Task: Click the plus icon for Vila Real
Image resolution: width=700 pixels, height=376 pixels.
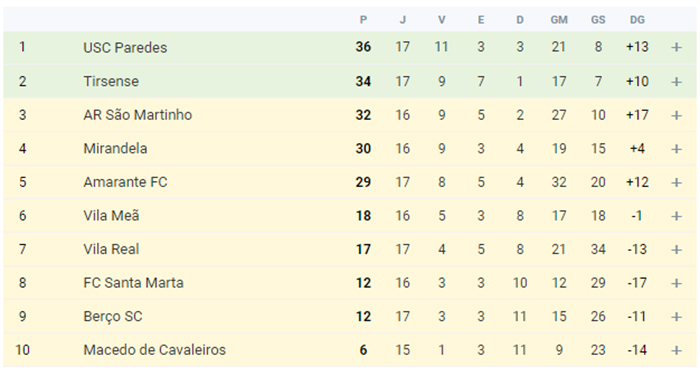Action: tap(676, 250)
